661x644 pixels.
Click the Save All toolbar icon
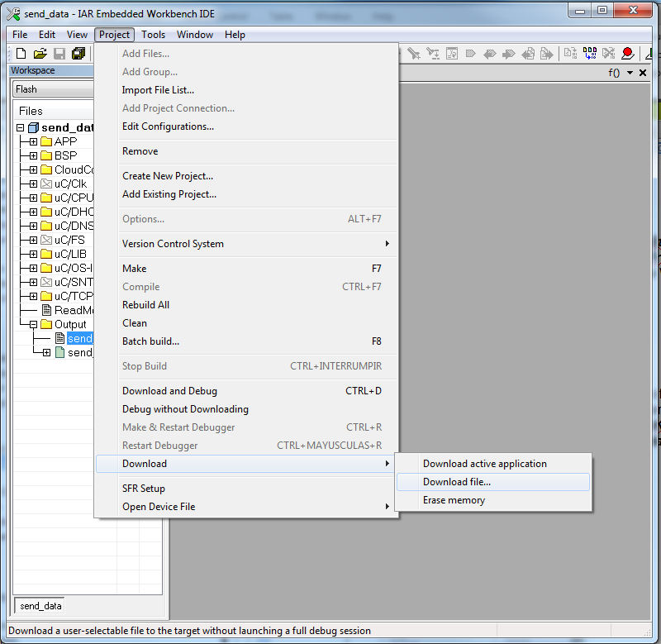click(x=78, y=54)
